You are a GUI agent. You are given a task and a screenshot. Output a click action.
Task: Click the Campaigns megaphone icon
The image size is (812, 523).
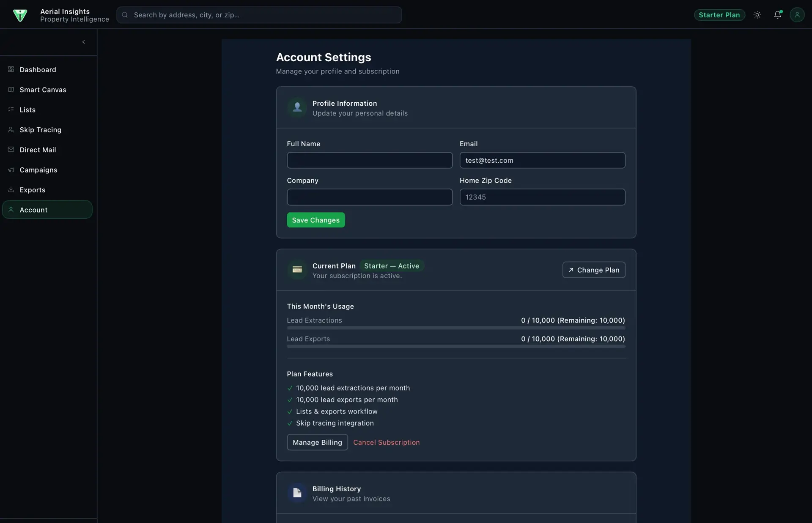(x=11, y=170)
